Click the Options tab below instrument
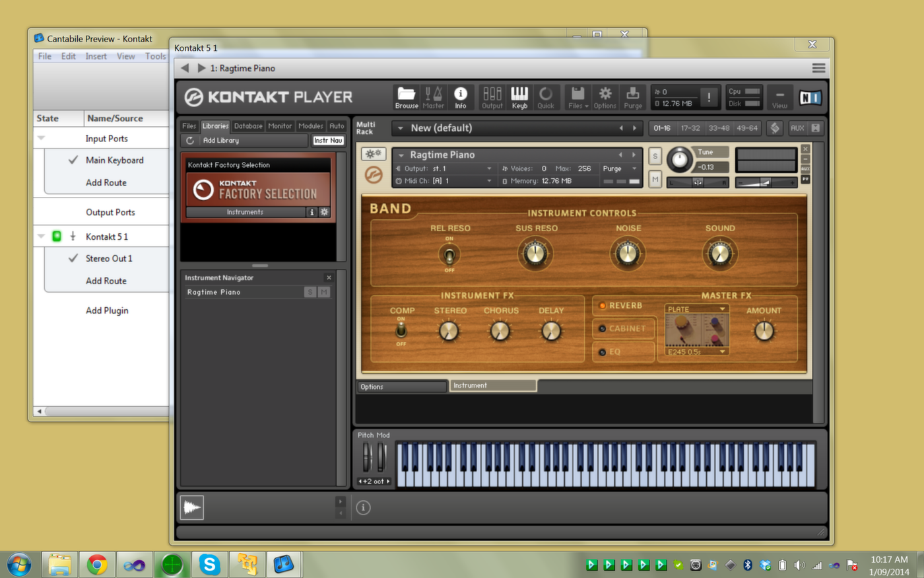This screenshot has width=924, height=578. point(403,386)
